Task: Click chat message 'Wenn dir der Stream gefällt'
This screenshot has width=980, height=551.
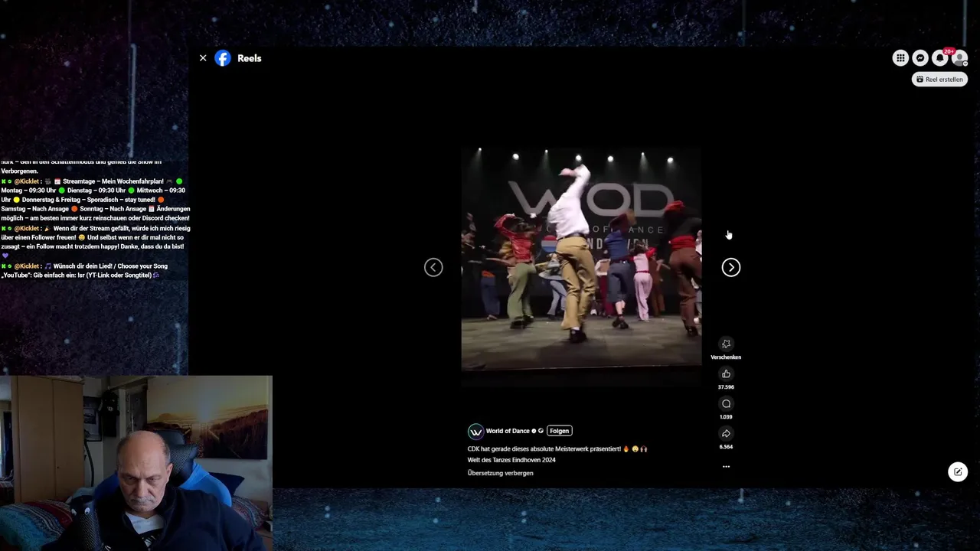Action: pyautogui.click(x=96, y=242)
